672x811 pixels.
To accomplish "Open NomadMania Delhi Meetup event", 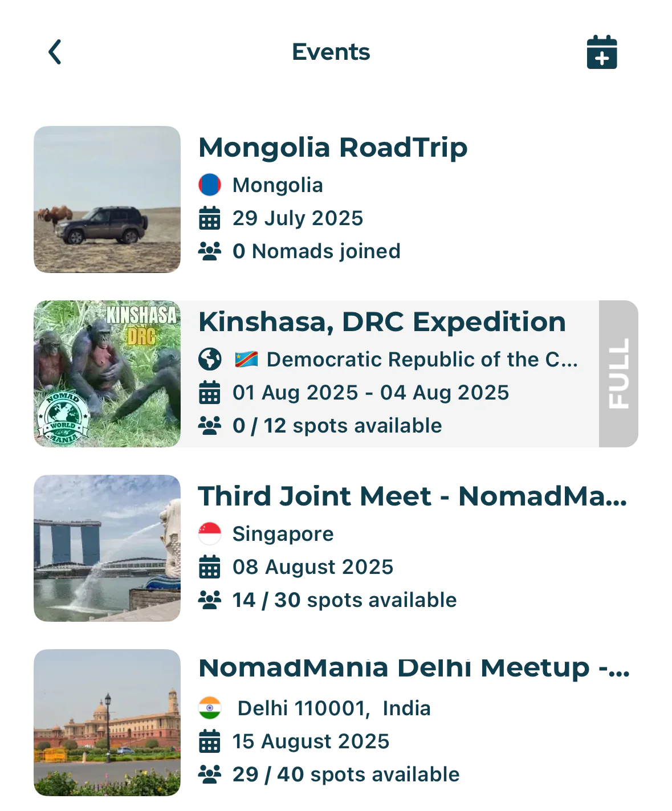I will pos(414,669).
